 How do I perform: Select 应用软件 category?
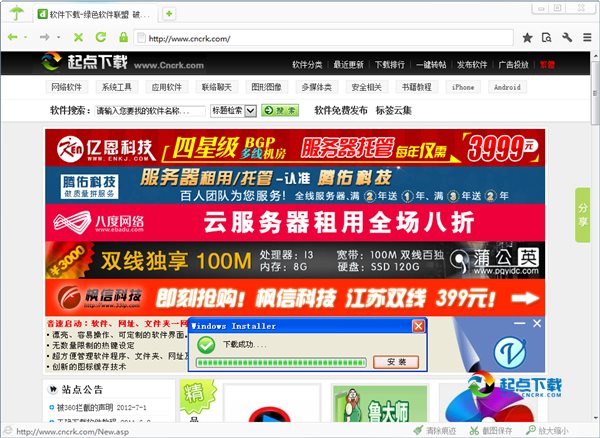166,87
